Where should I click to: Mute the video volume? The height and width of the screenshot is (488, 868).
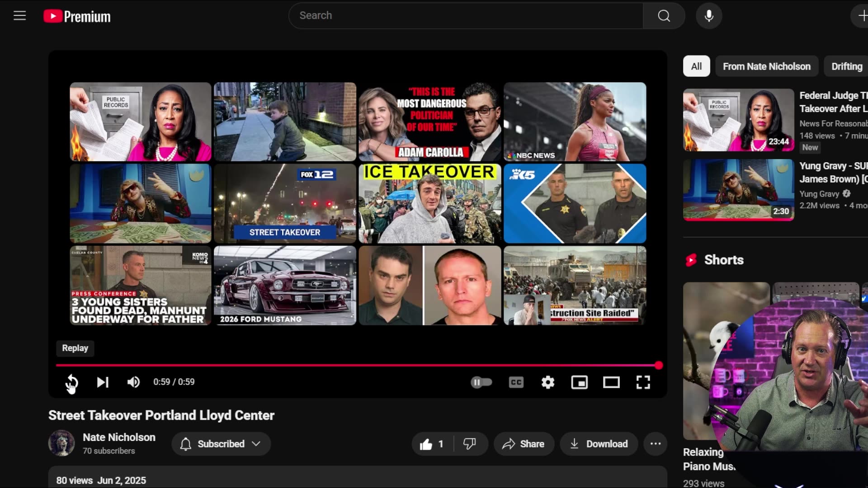click(x=133, y=382)
